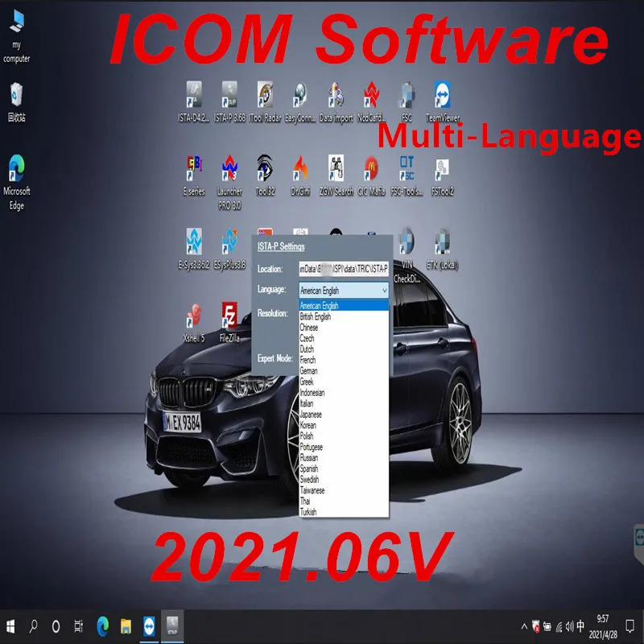Open the ZGW Search icon
Viewport: 644px width, 644px height.
click(x=336, y=175)
